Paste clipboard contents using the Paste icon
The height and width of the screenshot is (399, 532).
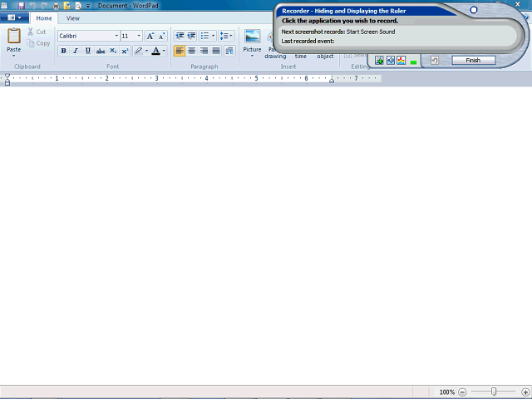click(x=14, y=36)
